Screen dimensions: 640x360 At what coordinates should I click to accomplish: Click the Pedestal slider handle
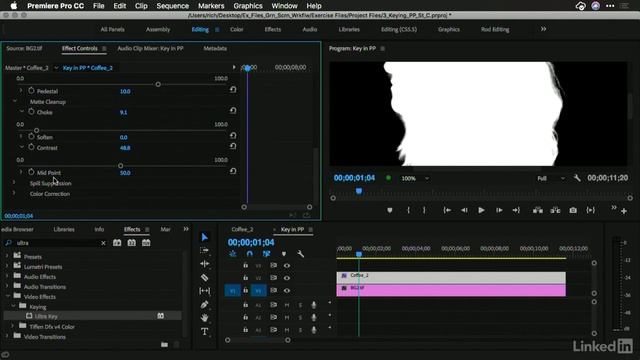tap(158, 84)
